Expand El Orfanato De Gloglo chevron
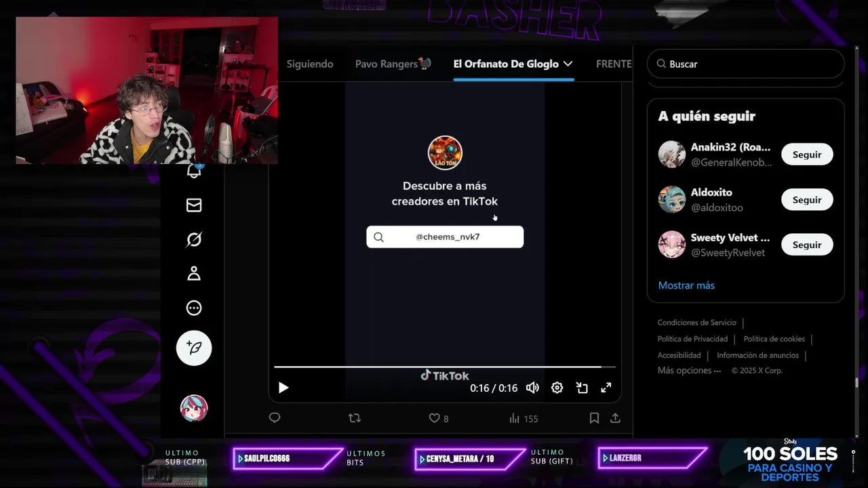 pos(568,64)
